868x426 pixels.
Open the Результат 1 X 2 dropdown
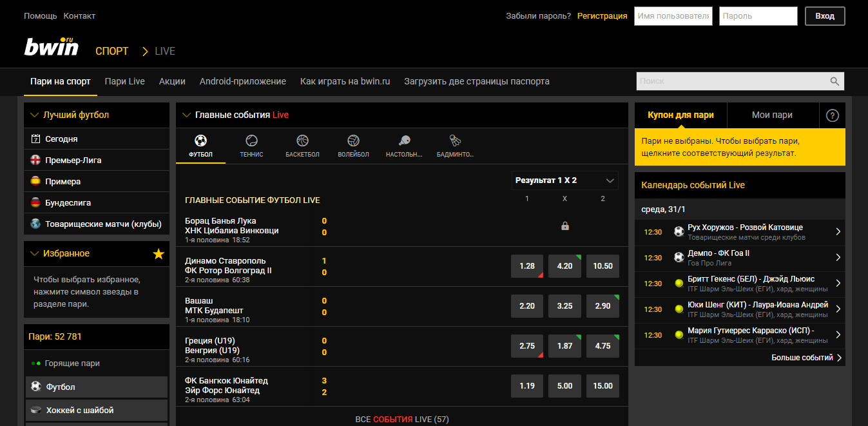pos(564,180)
